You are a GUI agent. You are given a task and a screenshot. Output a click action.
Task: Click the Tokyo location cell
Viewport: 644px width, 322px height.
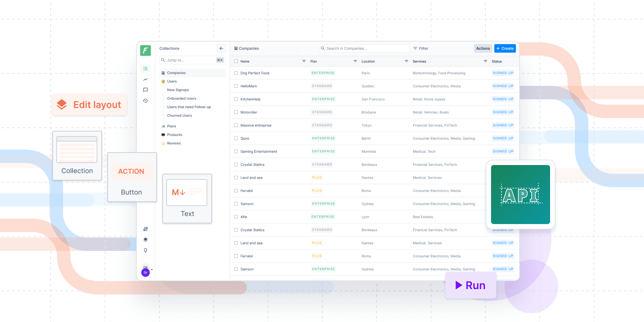tap(366, 125)
